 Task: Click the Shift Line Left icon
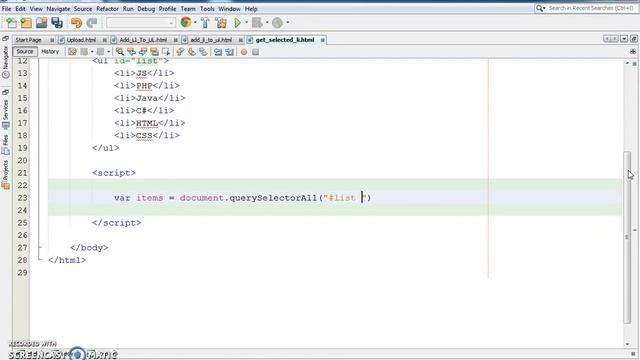[x=218, y=52]
